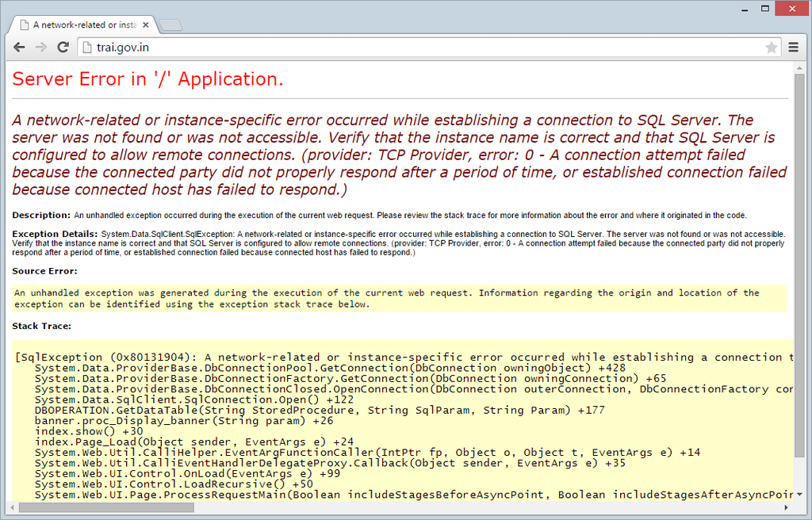Close the 'A network-related' tab

click(146, 25)
